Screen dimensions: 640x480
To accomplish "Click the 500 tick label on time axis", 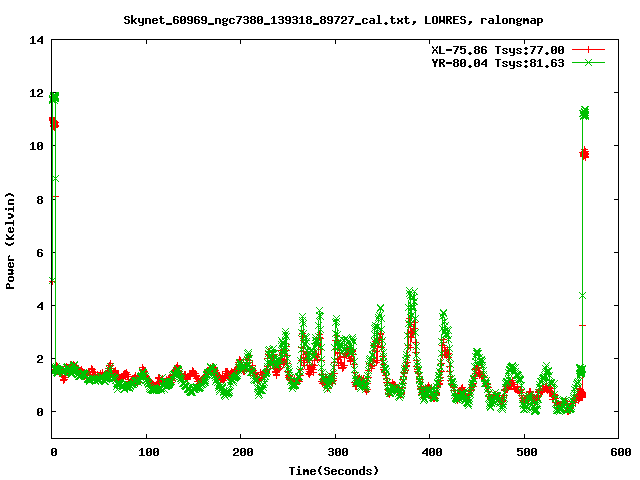I will 525,452.
